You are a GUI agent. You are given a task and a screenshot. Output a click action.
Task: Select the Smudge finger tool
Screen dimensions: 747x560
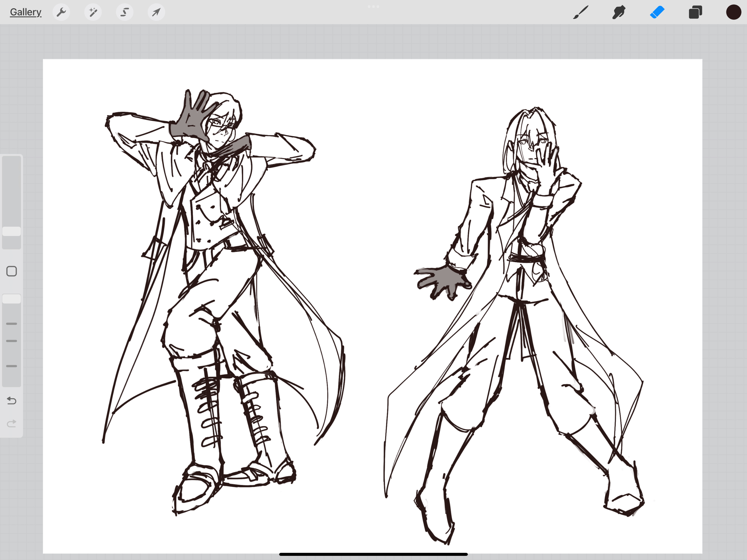(619, 12)
